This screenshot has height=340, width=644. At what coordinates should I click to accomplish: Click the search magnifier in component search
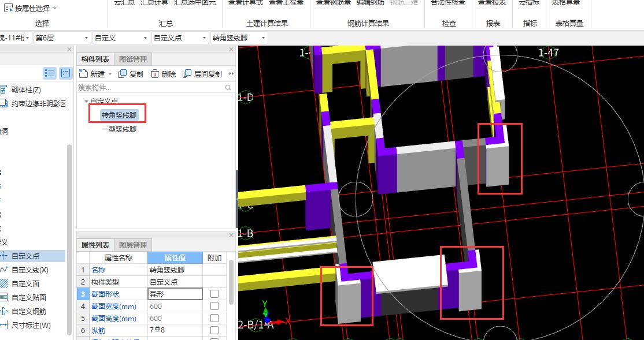click(x=228, y=88)
